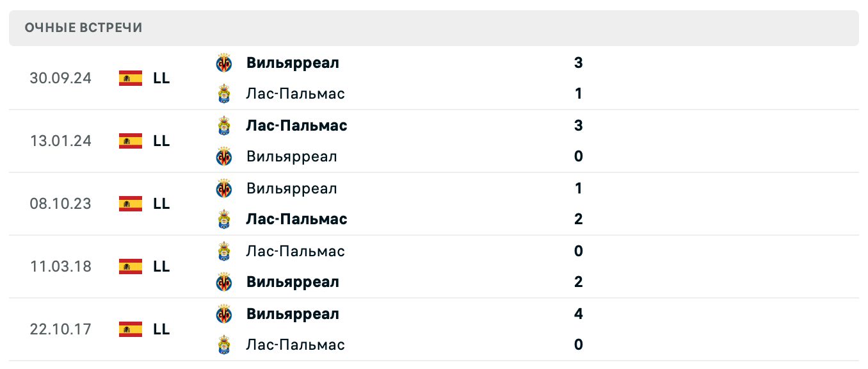Image resolution: width=868 pixels, height=369 pixels.
Task: Click the Las Palmas crest in the 22.10.17 row
Action: click(225, 345)
